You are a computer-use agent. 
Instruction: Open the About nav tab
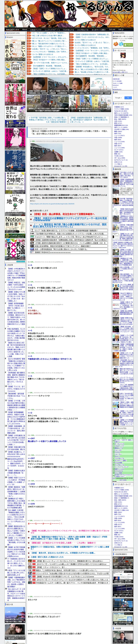25,30
